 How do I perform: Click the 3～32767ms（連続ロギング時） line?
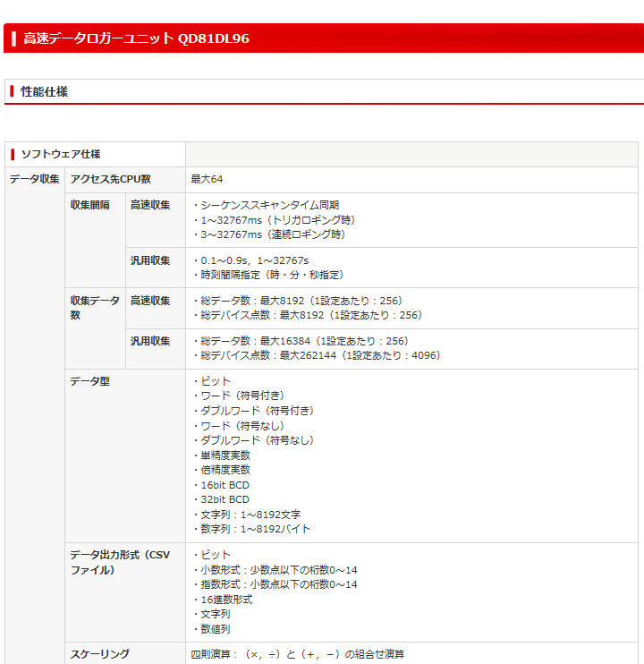272,234
